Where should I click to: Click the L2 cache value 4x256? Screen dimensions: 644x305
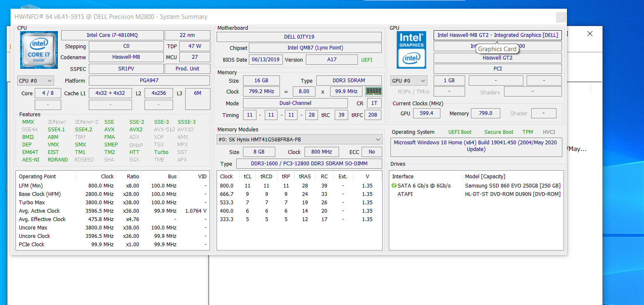pos(159,93)
